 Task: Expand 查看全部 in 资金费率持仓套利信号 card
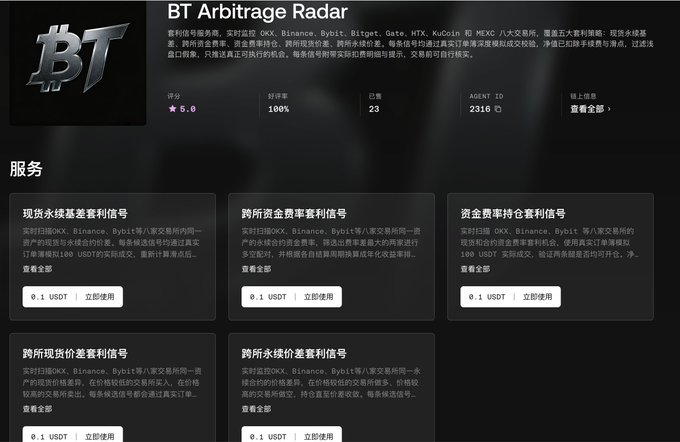[x=475, y=269]
